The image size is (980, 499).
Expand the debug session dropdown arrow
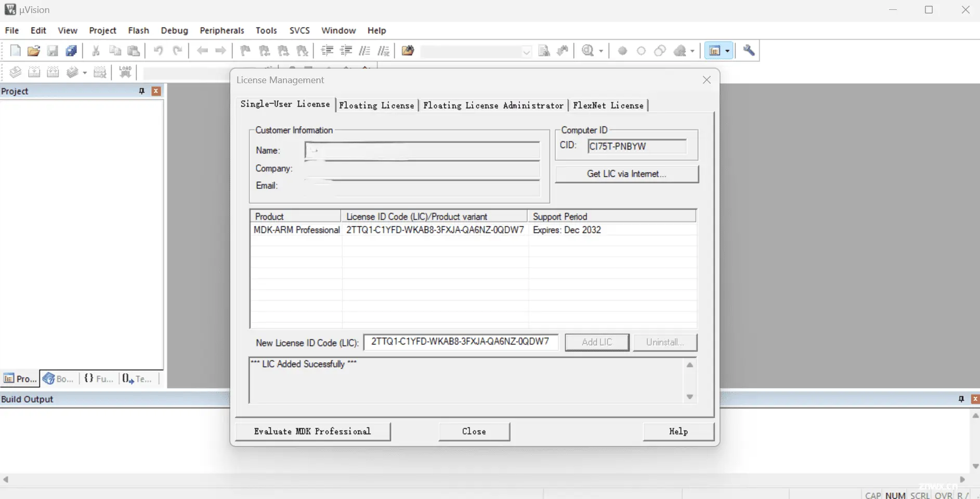coord(601,51)
